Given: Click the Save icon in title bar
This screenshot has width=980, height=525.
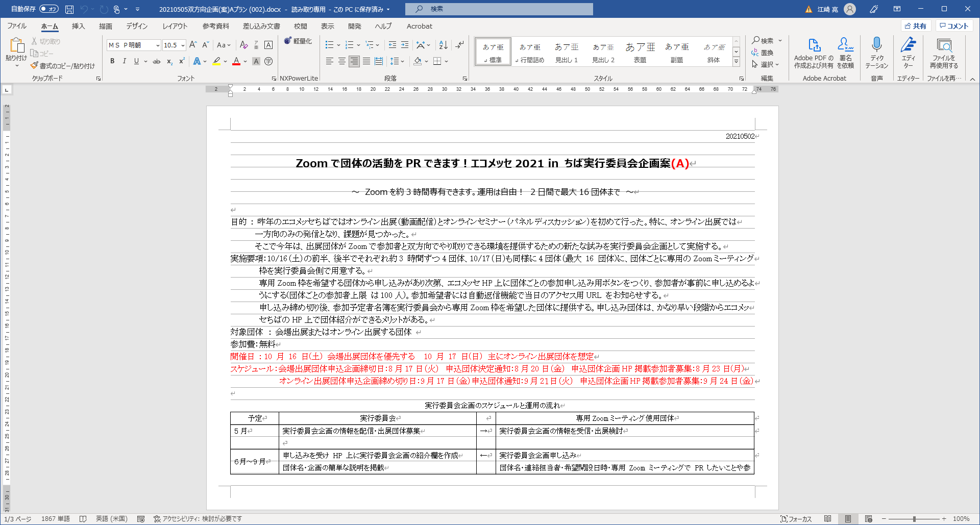Looking at the screenshot, I should pyautogui.click(x=69, y=9).
